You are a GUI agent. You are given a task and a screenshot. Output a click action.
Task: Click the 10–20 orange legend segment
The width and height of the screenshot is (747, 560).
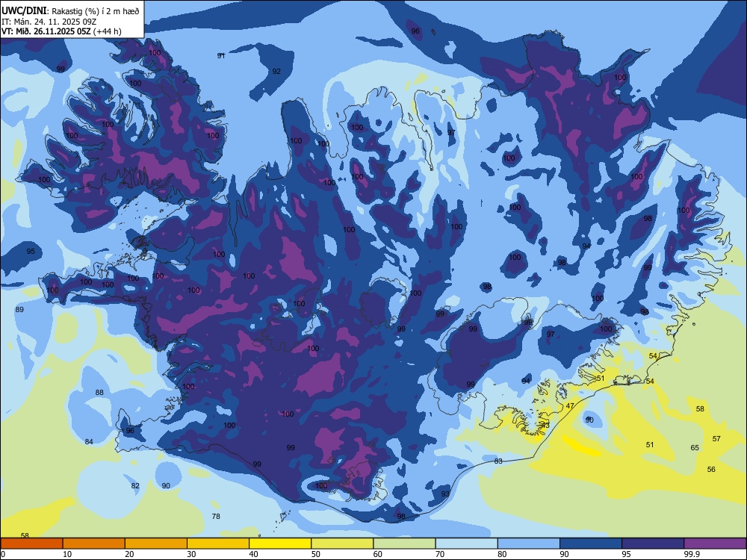pyautogui.click(x=94, y=544)
